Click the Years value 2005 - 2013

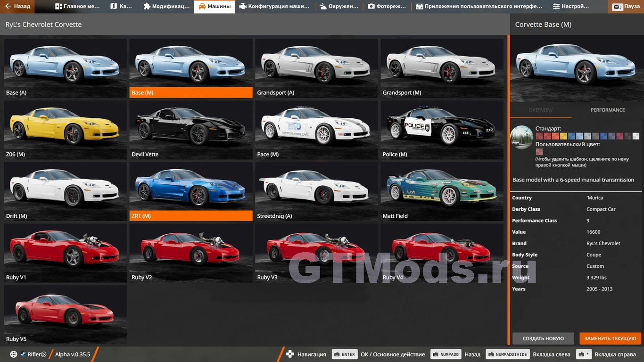[x=599, y=289]
